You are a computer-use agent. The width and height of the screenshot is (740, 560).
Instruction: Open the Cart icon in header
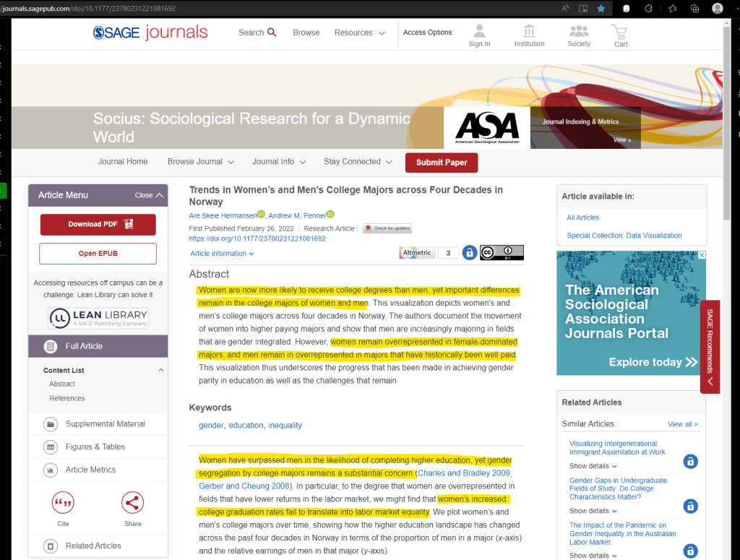(619, 32)
